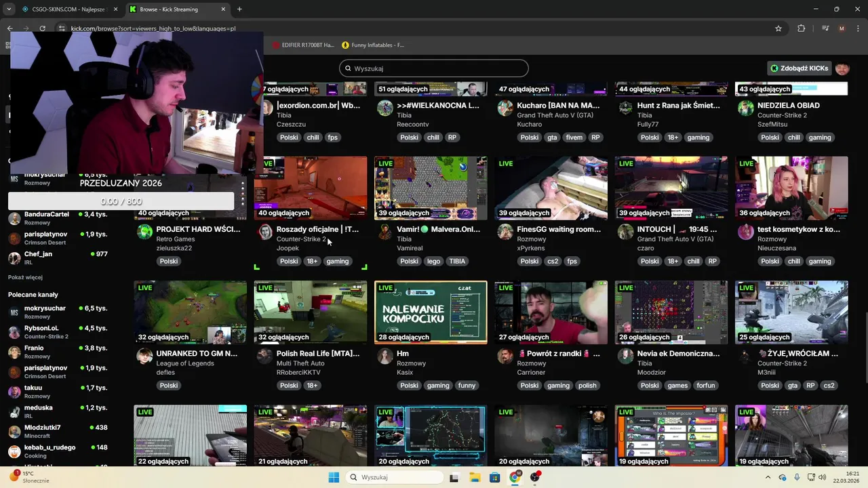Click the Zdobądź KICKs button
The width and height of the screenshot is (868, 488).
800,68
